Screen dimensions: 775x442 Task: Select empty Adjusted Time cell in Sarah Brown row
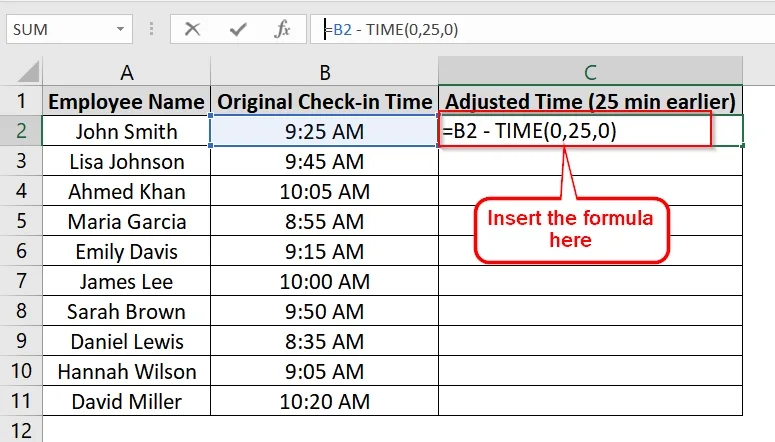[590, 311]
